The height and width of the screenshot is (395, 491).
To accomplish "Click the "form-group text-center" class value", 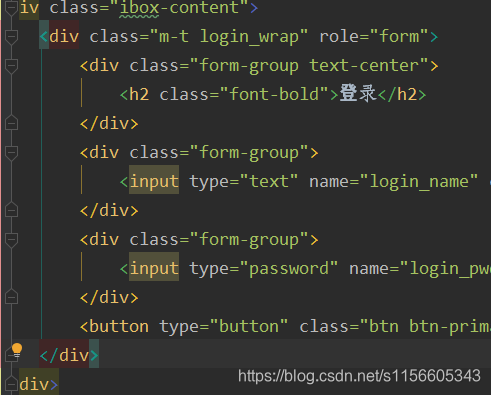I will click(x=309, y=65).
